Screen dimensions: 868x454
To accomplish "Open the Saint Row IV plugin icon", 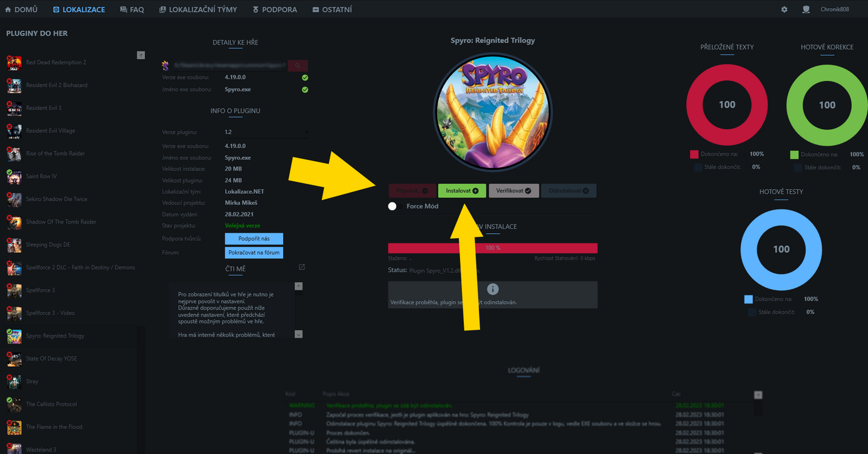I will 14,177.
